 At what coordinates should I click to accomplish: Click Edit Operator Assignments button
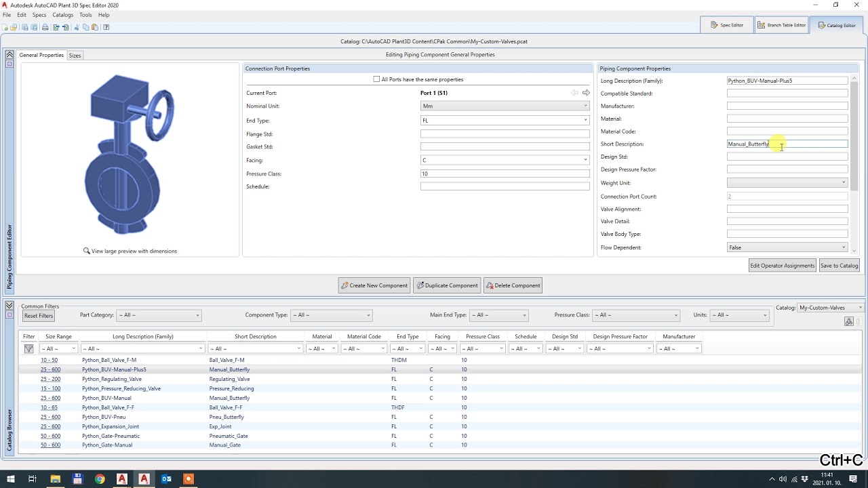pyautogui.click(x=783, y=266)
